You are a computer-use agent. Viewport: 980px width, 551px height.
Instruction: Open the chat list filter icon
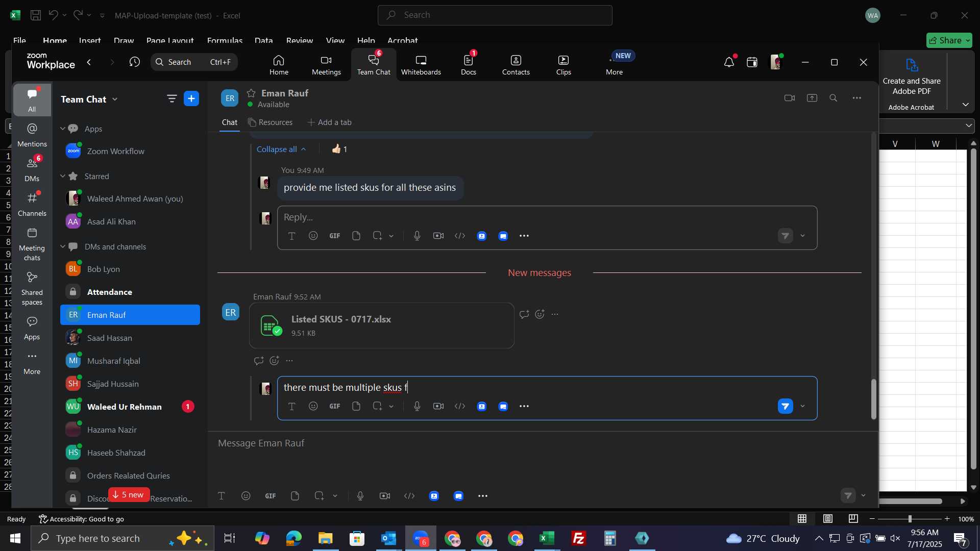(x=172, y=98)
